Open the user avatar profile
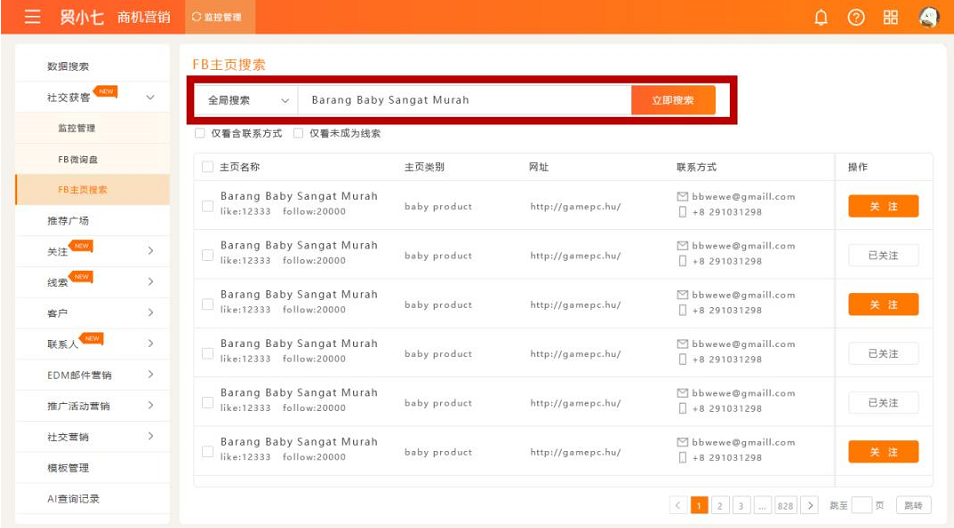This screenshot has width=954, height=528. click(x=929, y=17)
